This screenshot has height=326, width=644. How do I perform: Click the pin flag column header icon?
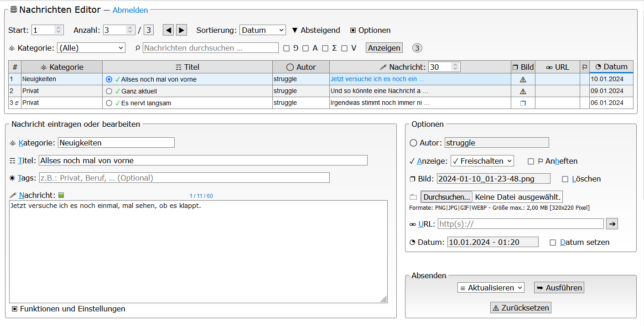(x=584, y=67)
